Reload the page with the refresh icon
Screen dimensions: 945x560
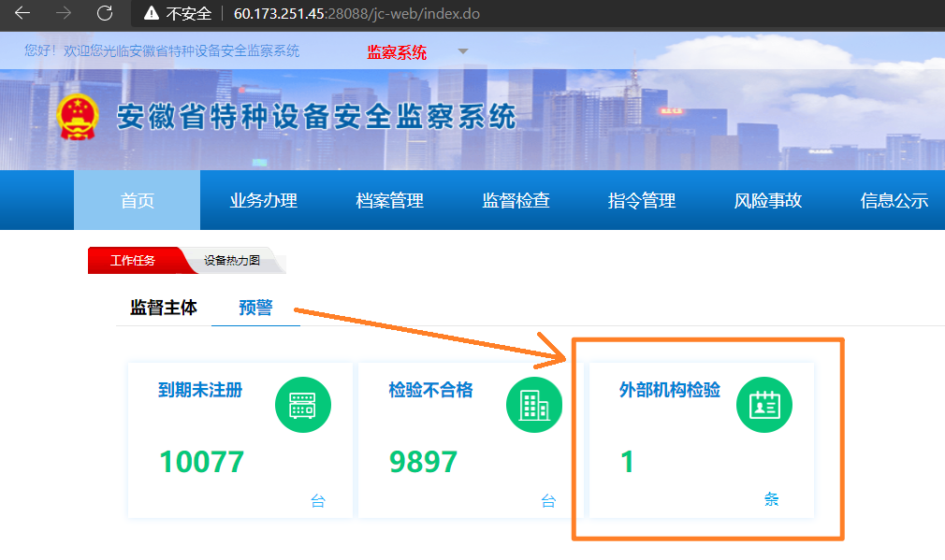point(105,13)
